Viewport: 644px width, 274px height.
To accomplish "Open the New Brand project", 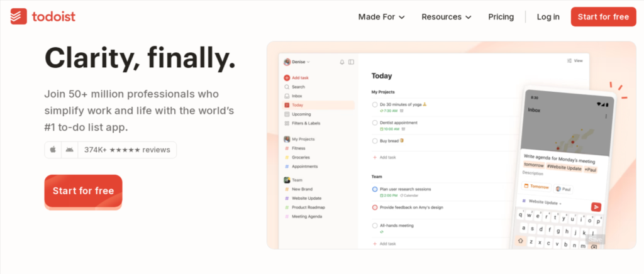I will point(302,189).
